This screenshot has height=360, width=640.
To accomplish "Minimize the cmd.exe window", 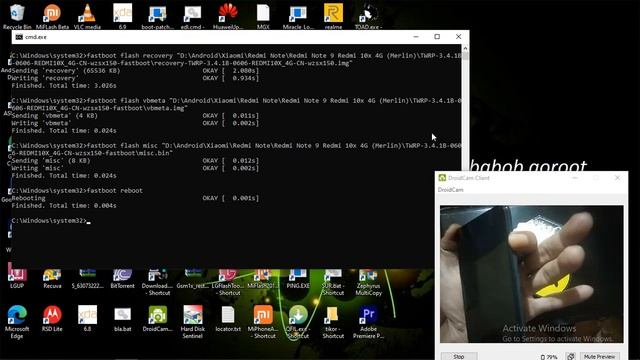I will [416, 37].
